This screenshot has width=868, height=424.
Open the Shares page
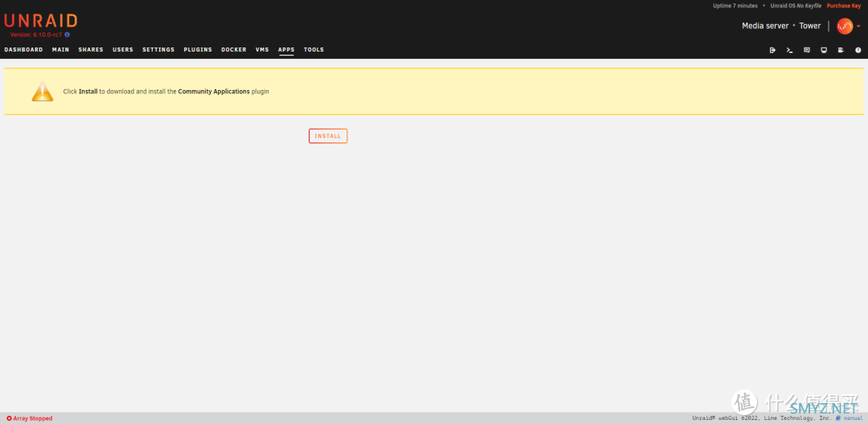pyautogui.click(x=91, y=50)
